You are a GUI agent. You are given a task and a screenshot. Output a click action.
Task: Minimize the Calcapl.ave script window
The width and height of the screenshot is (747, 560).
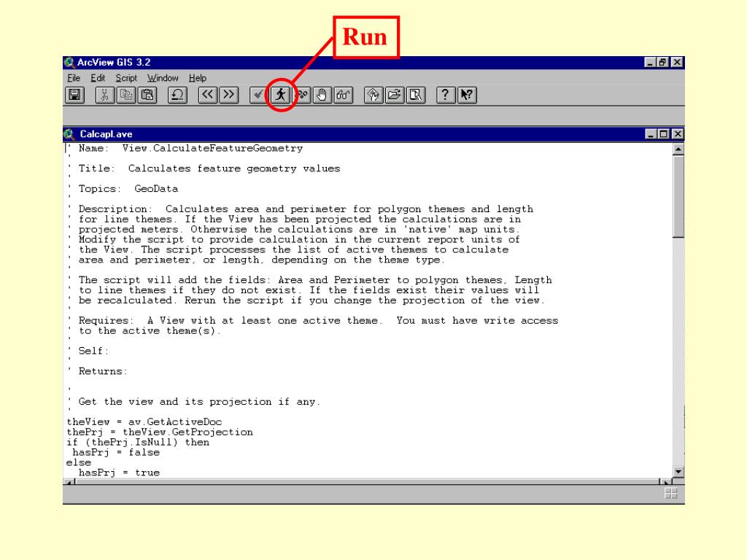[650, 134]
